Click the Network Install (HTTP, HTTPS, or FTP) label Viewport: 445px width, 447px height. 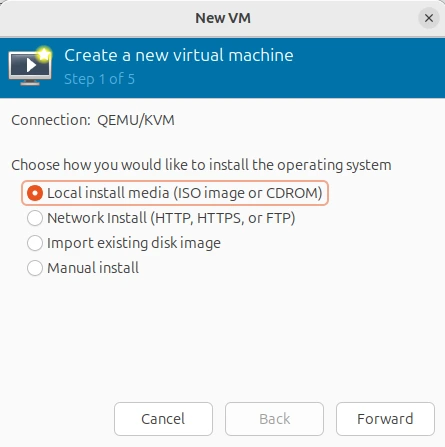coord(171,218)
